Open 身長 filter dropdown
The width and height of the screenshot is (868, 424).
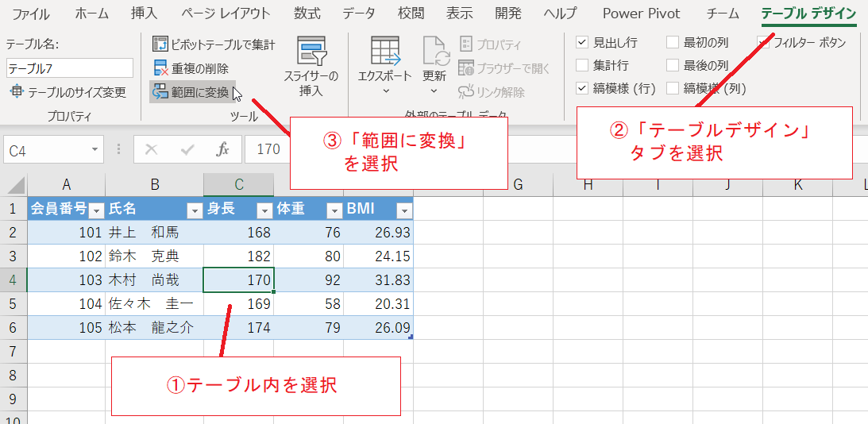(x=264, y=210)
